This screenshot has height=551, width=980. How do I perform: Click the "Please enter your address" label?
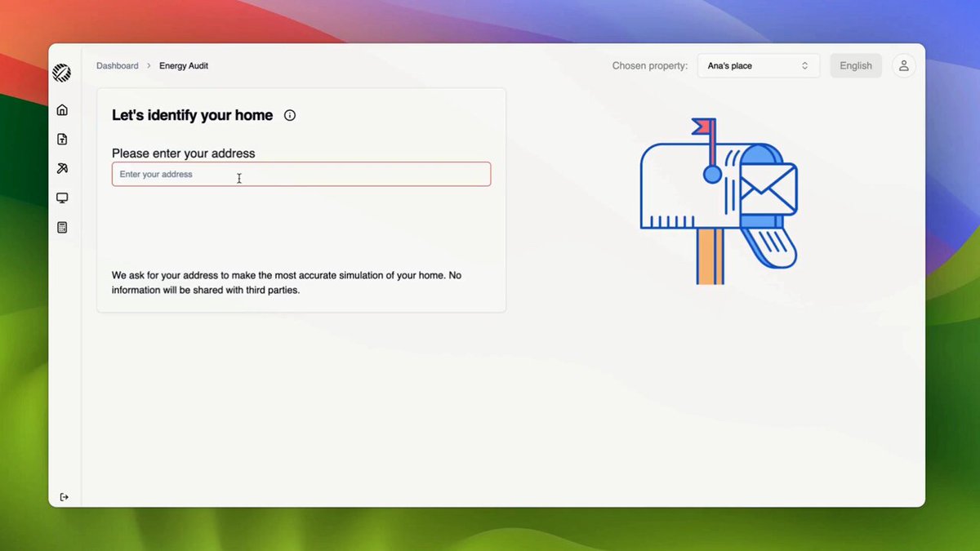(184, 153)
